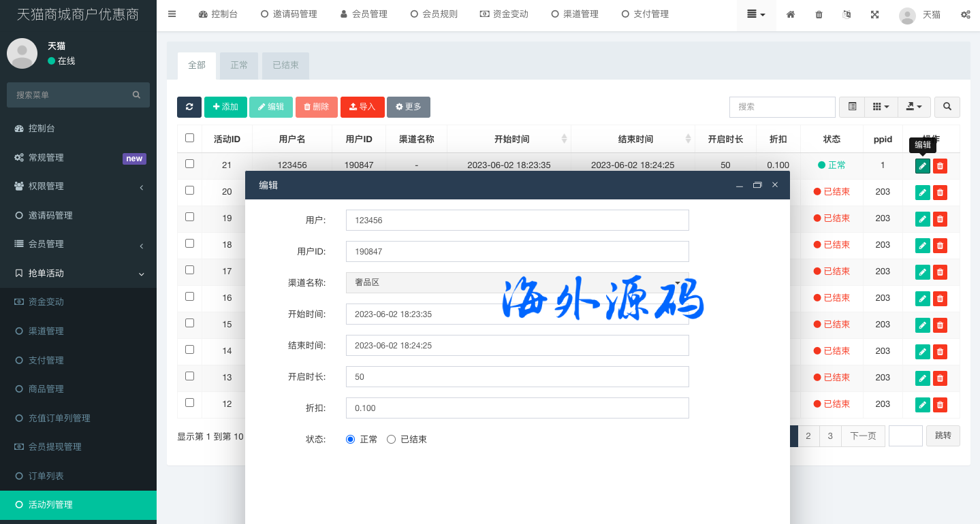Open the 渠道名称 dropdown in edit dialog

(x=517, y=282)
